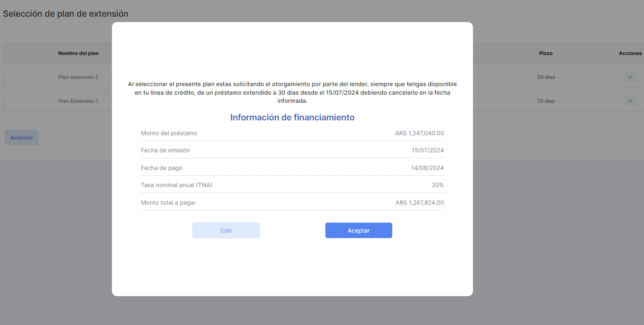
Task: Select checkmark icon for Plan extensión 2
Action: pyautogui.click(x=630, y=77)
